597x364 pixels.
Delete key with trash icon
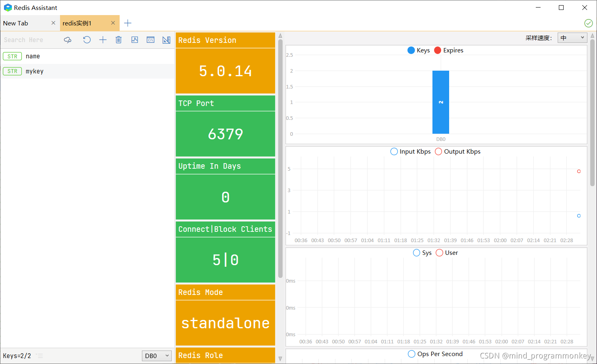pyautogui.click(x=118, y=40)
